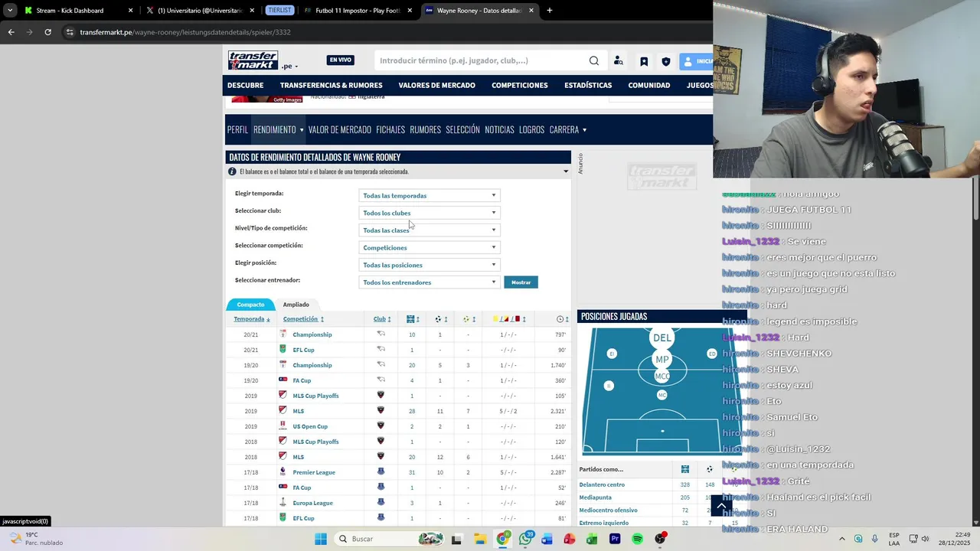
Task: Open the .pe country selector dropdown
Action: click(x=289, y=66)
